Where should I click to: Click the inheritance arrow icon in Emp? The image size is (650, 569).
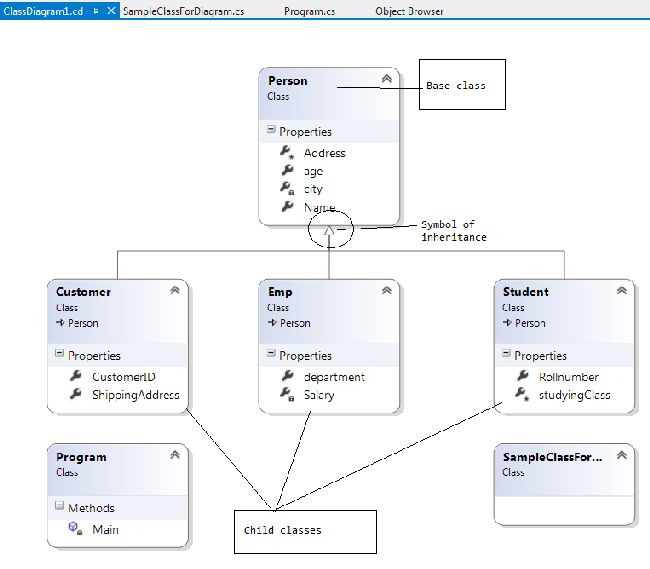point(272,322)
